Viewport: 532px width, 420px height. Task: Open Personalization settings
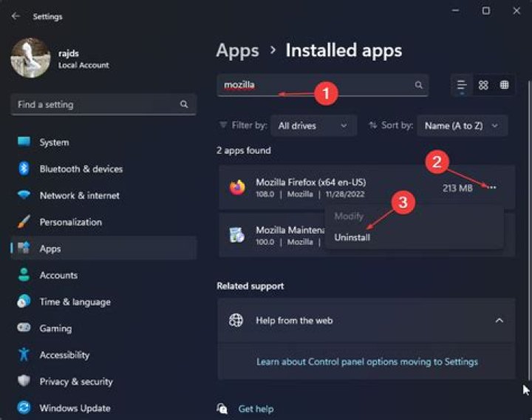tap(103, 222)
